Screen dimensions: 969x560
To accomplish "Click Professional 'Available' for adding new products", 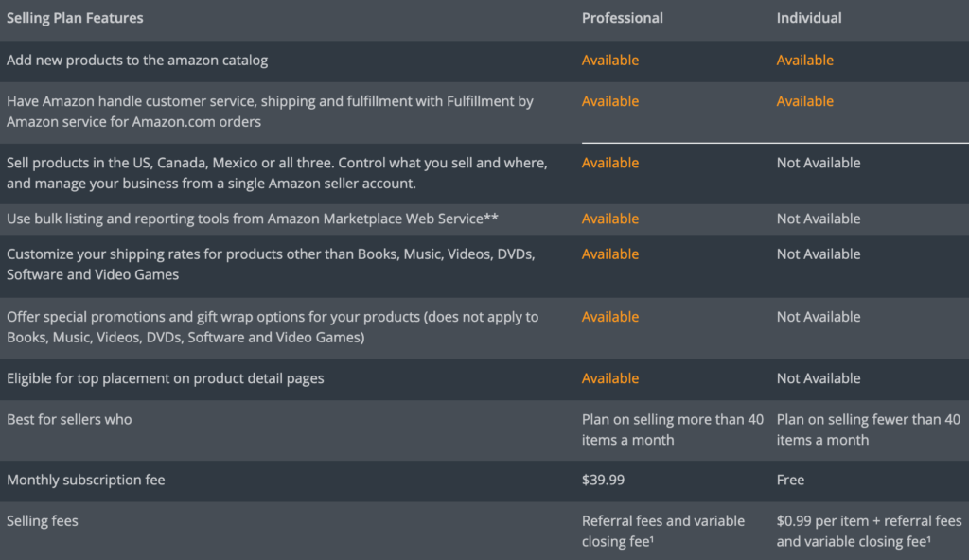I will point(609,60).
